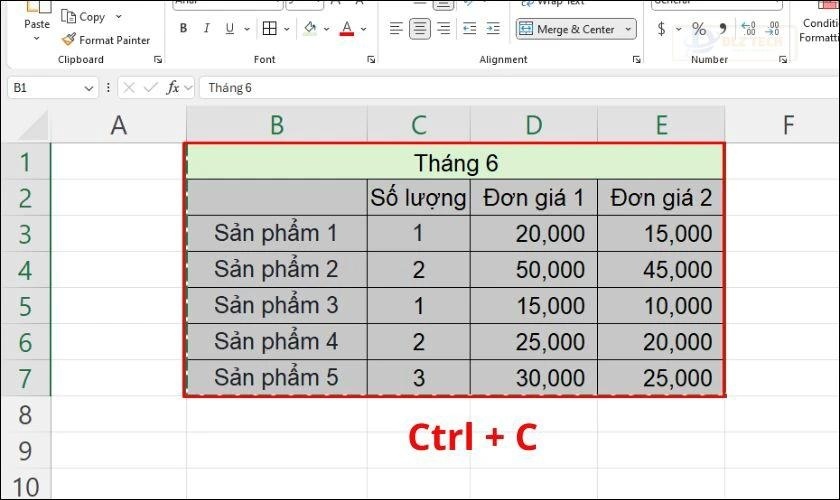Align text left

pos(396,28)
